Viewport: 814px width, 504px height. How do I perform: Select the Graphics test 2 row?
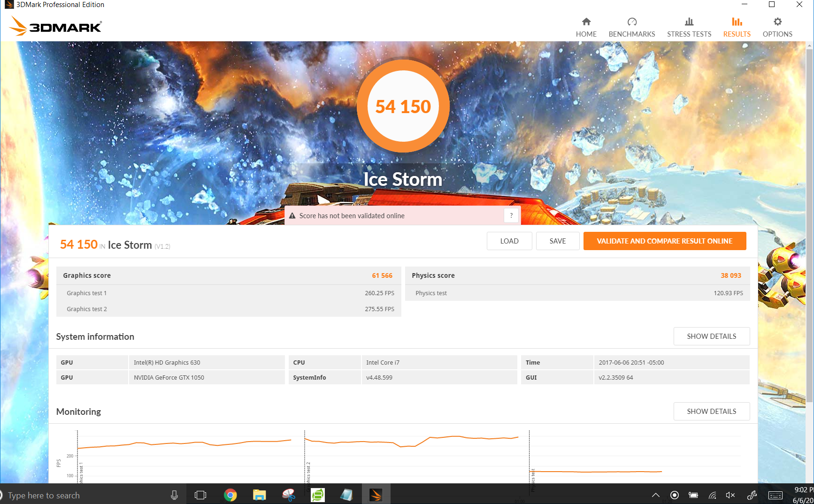[x=229, y=309]
